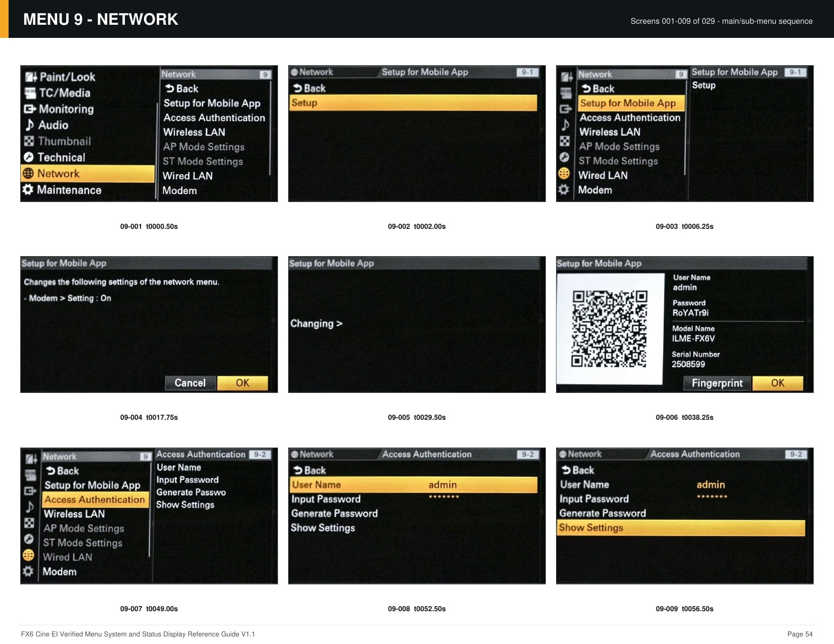Click Paint/Look sidebar icon in screen 09-007

pos(31,459)
